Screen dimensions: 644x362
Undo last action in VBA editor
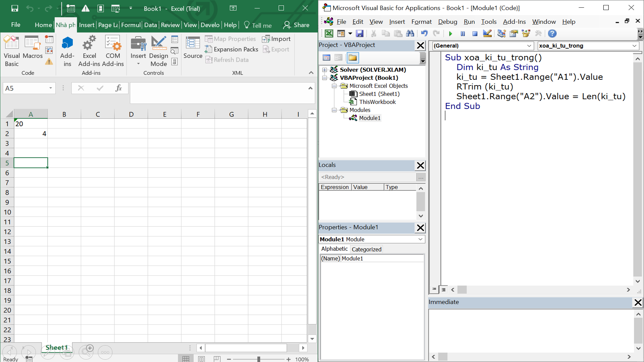pyautogui.click(x=424, y=34)
